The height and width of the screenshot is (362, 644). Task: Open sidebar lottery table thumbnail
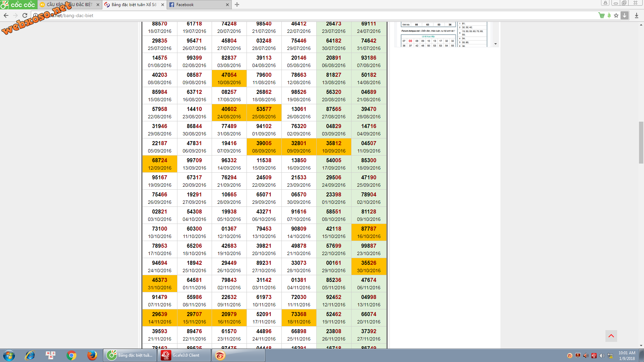pyautogui.click(x=444, y=34)
